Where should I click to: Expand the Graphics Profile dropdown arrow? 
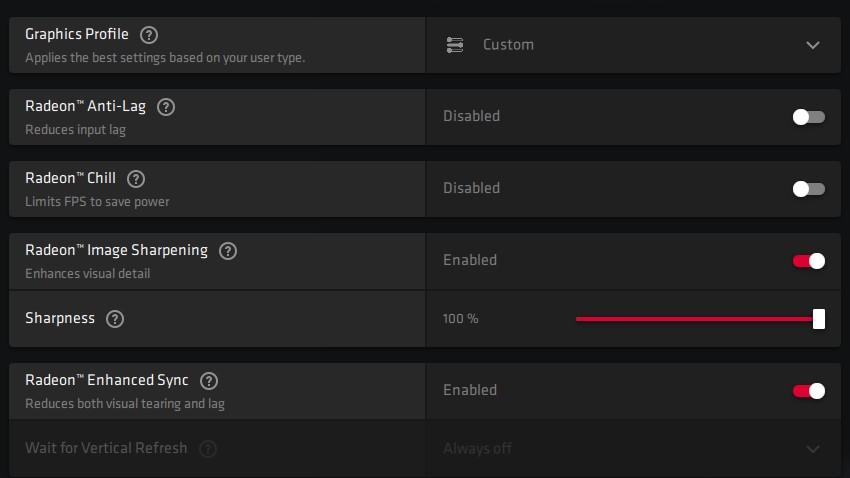click(x=812, y=45)
